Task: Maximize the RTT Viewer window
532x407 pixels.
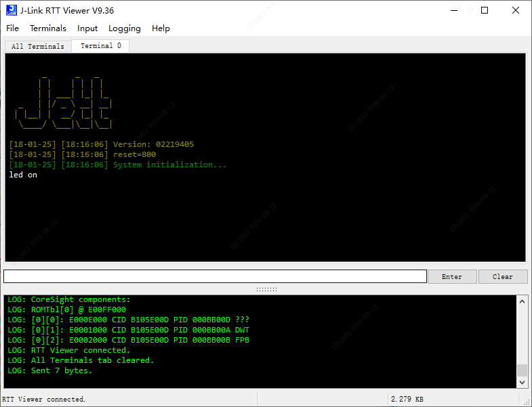Action: pos(485,10)
